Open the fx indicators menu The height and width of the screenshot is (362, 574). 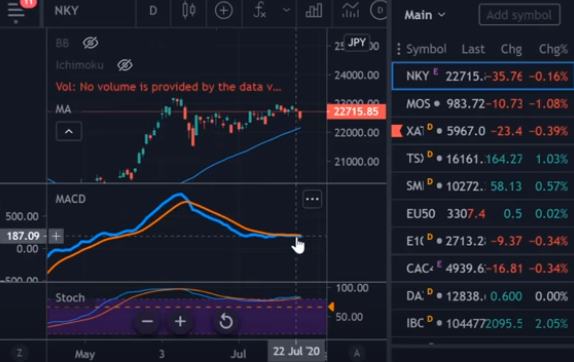260,11
